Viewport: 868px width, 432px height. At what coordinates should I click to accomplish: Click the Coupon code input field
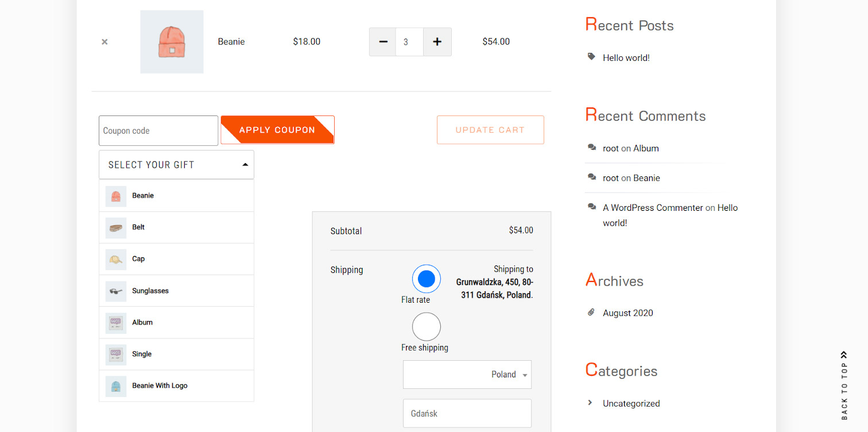158,131
